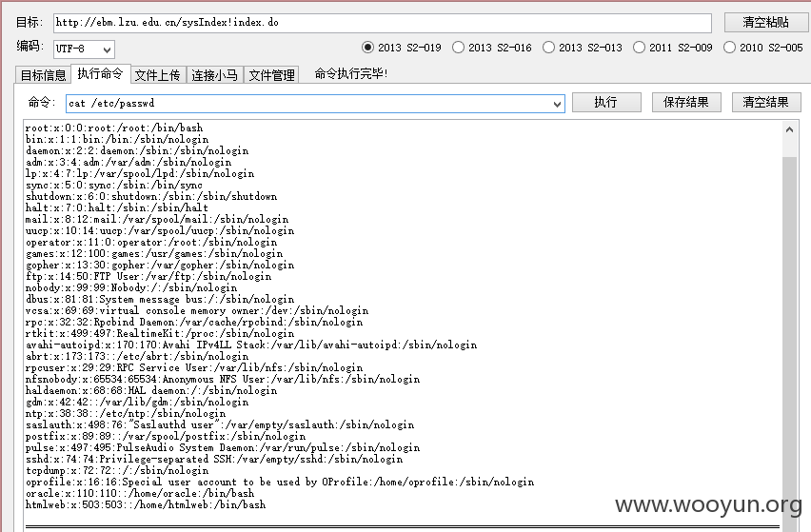Click the mail:x:8:12 output line

pyautogui.click(x=157, y=219)
